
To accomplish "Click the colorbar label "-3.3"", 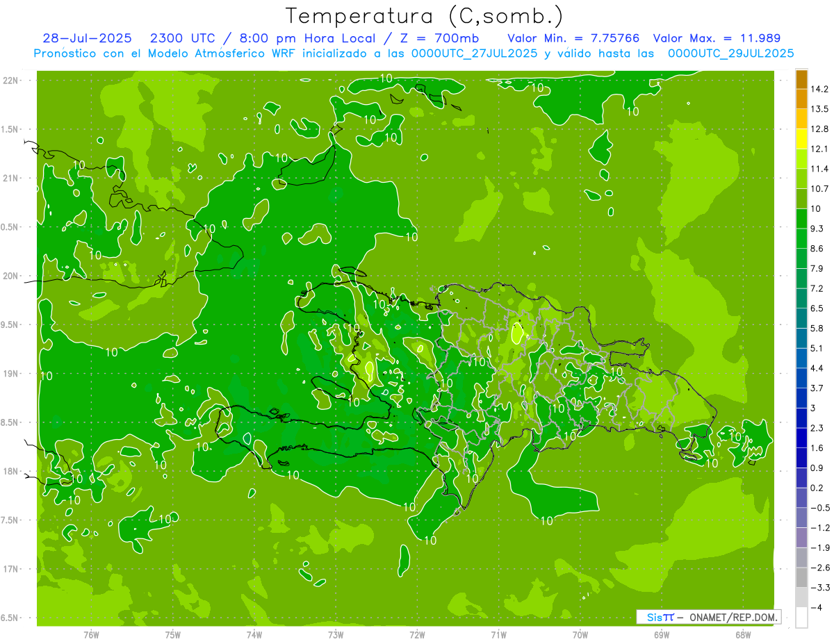I will (819, 587).
